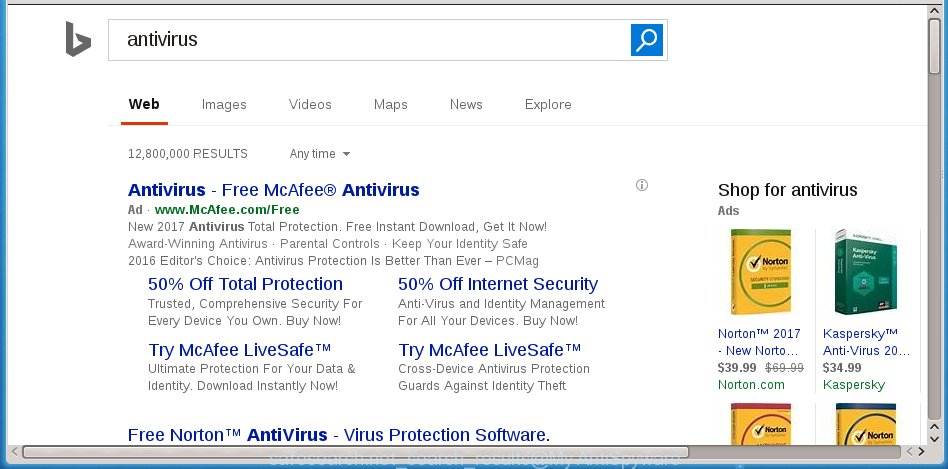Image resolution: width=948 pixels, height=469 pixels.
Task: Click the lower-left Norton product thumbnail
Action: (761, 424)
